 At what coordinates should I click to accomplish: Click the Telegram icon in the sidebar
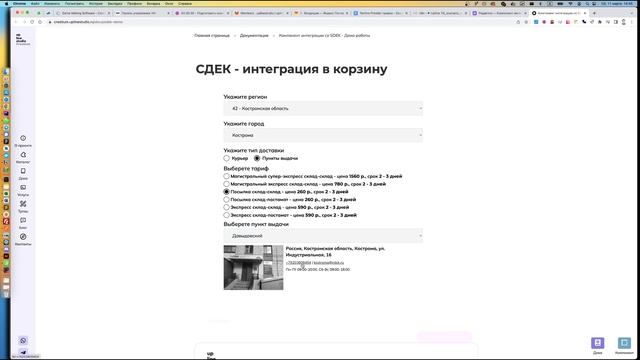click(23, 352)
